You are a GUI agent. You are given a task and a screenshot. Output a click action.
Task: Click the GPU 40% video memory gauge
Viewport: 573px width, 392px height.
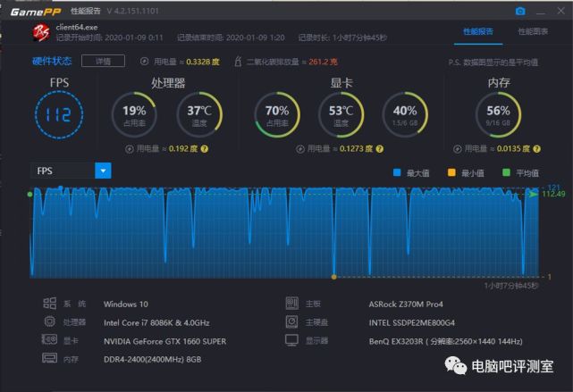coord(405,114)
